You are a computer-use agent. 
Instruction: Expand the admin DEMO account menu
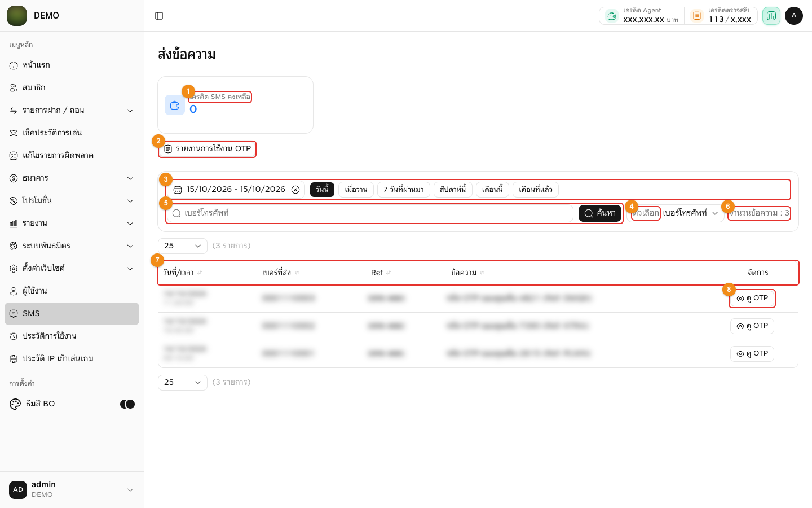[72, 490]
